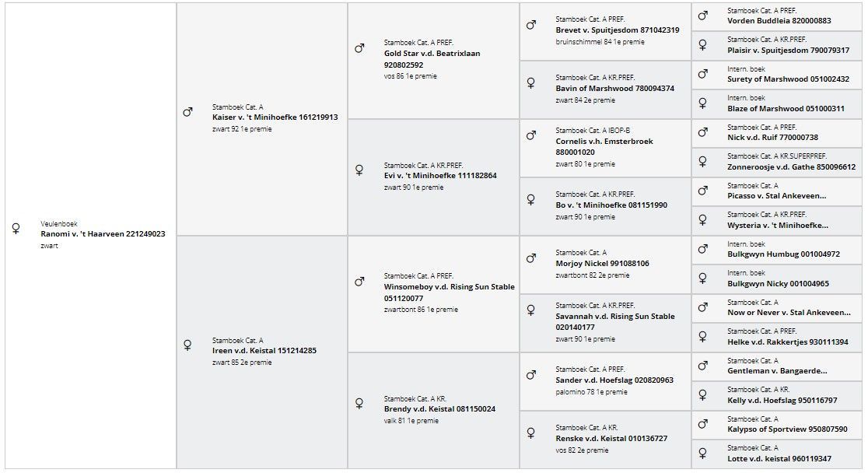868x473 pixels.
Task: Click the female symbol beside Lotte v.d. keistal
Action: (702, 453)
